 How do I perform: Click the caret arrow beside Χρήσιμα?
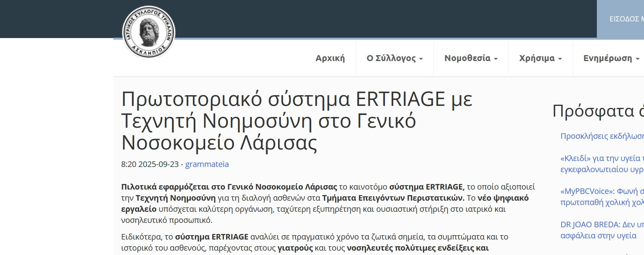(560, 59)
